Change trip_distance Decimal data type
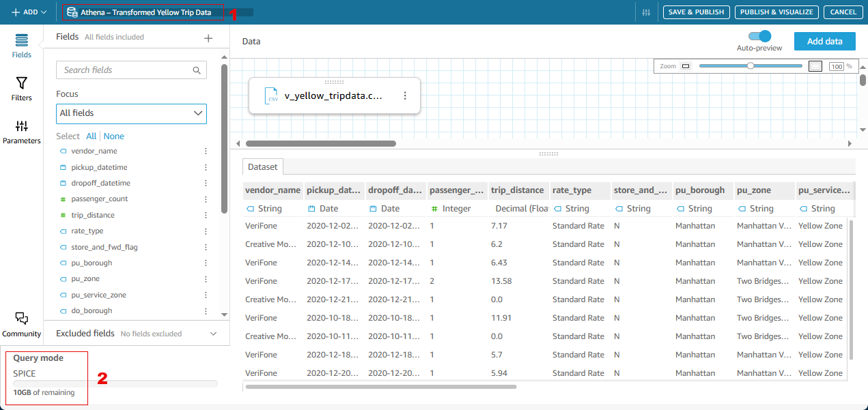This screenshot has width=868, height=410. tap(522, 209)
